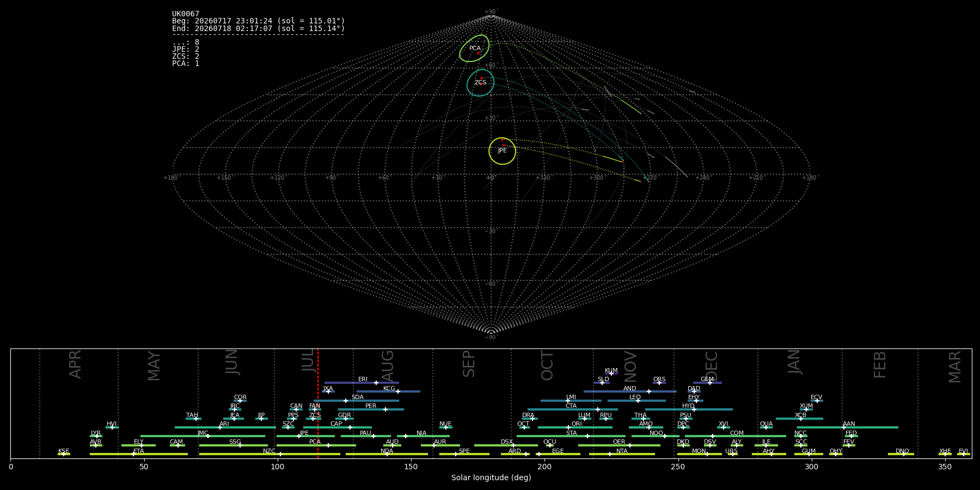Click the NUE shower label in timeline
This screenshot has width=980, height=490.
[x=445, y=424]
